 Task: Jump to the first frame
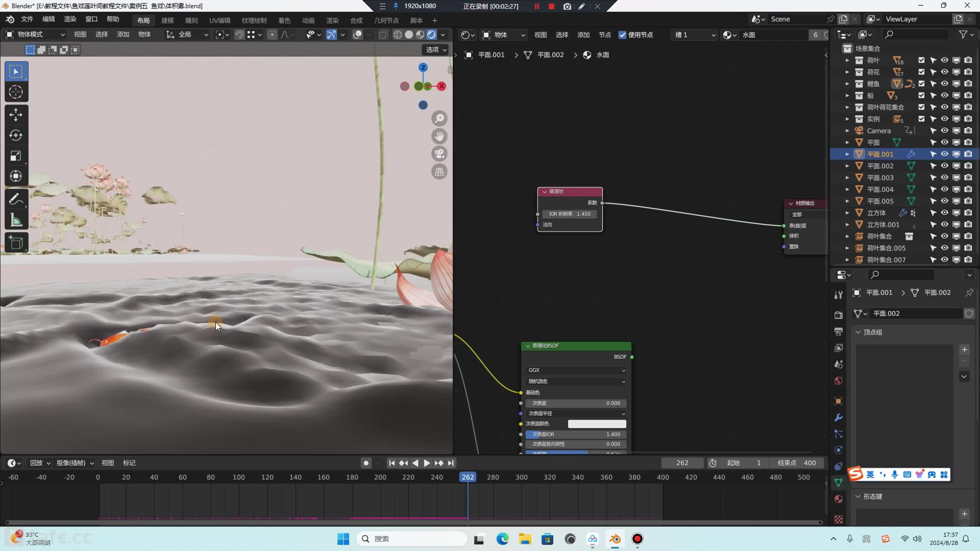pyautogui.click(x=392, y=463)
